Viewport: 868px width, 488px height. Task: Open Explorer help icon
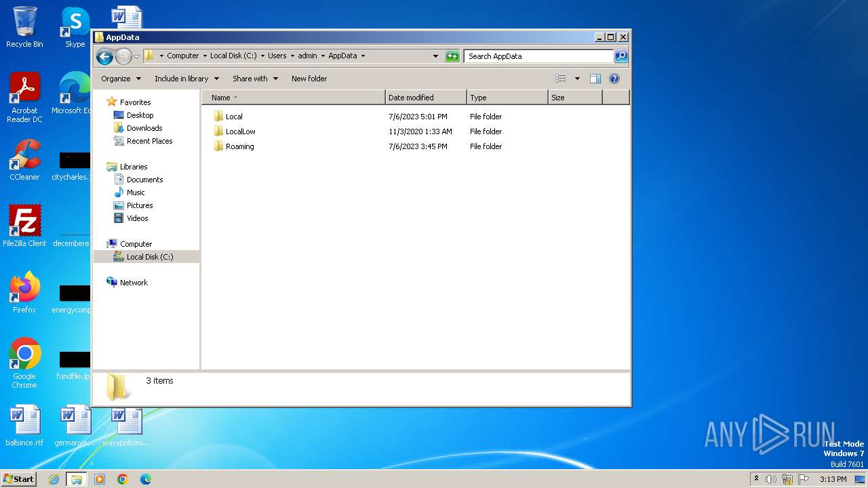[614, 79]
